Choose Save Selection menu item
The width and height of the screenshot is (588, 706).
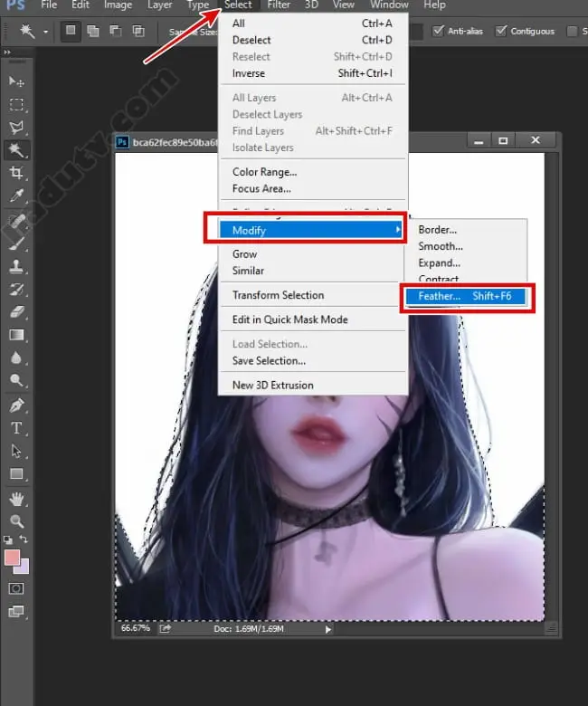coord(312,360)
